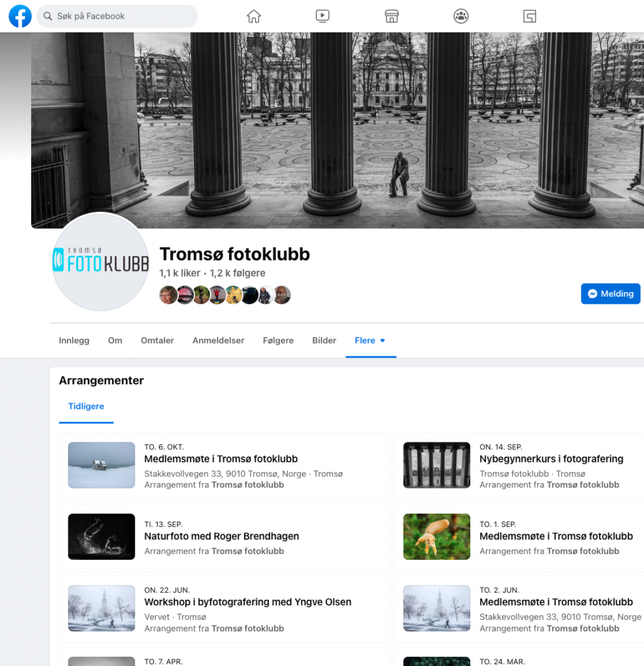Click '1,2 k følgere' link

point(237,273)
